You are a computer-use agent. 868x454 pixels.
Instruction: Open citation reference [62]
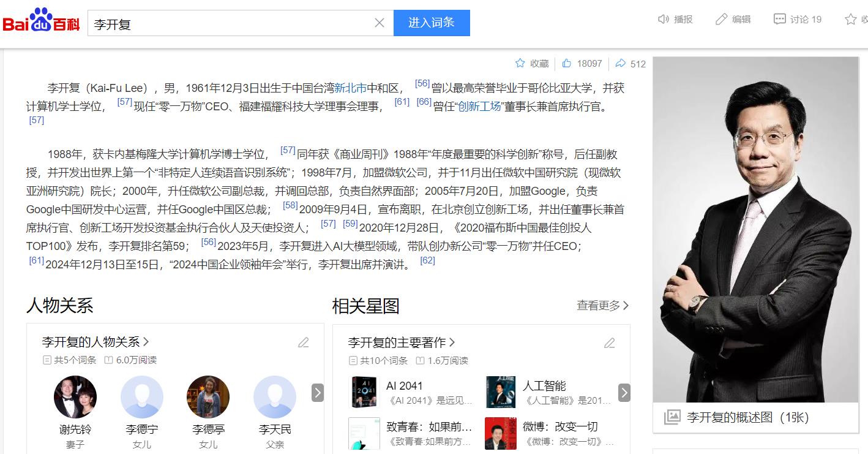click(427, 260)
